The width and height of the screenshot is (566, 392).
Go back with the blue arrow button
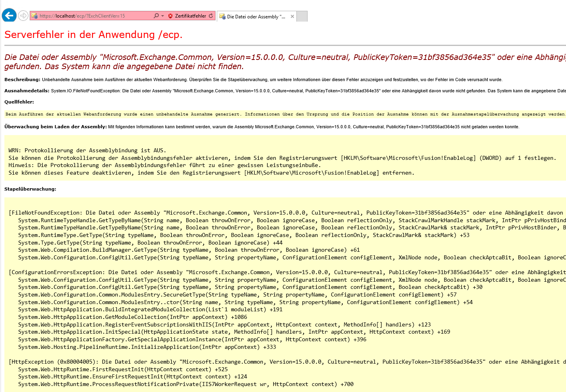(x=9, y=16)
